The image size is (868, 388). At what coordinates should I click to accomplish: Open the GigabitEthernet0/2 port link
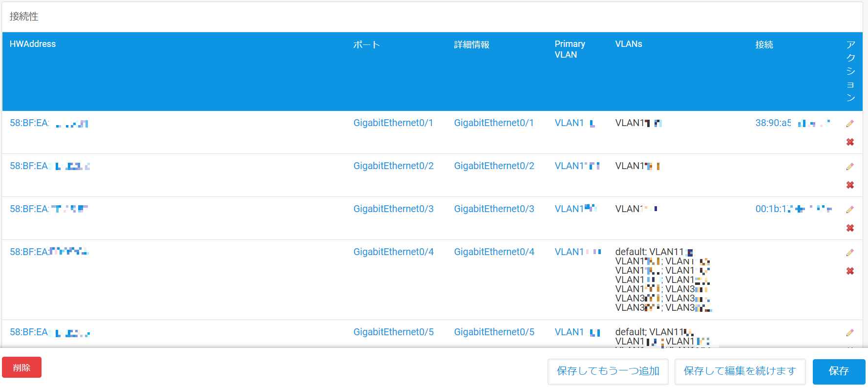(393, 166)
